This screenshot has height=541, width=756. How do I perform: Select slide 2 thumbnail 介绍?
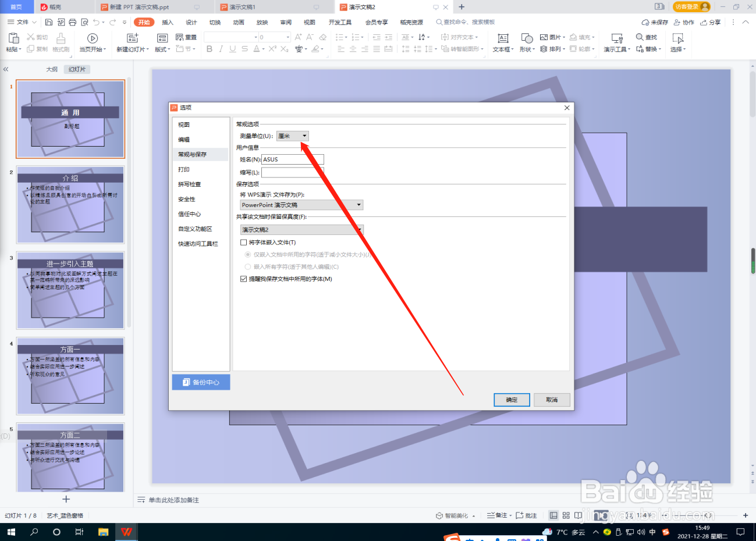(70, 205)
